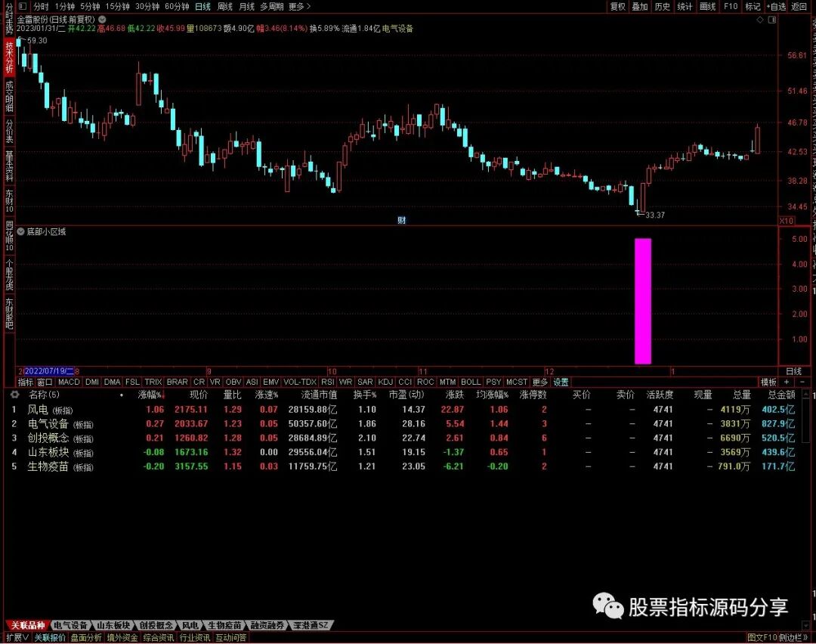Expand the 更多 indicators list
Viewport: 816px width, 644px height.
coord(539,382)
